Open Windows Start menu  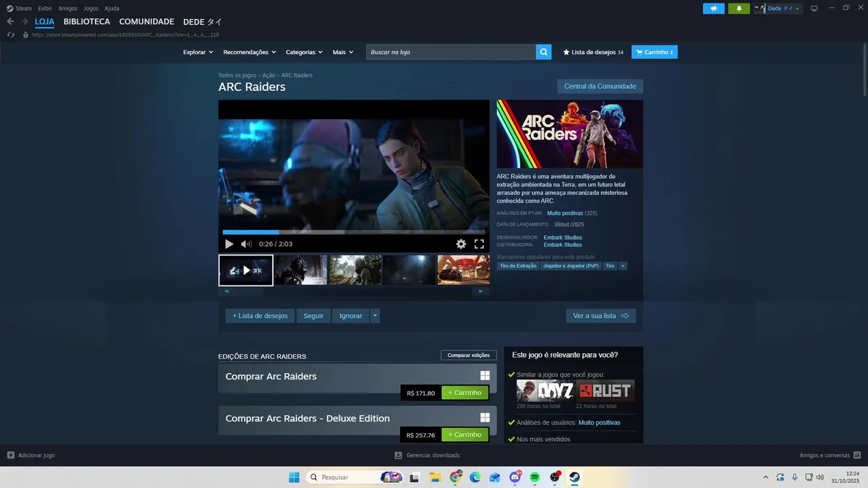[294, 477]
